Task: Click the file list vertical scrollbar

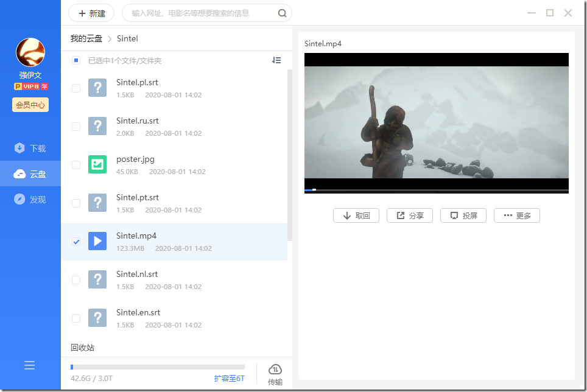Action: point(289,155)
